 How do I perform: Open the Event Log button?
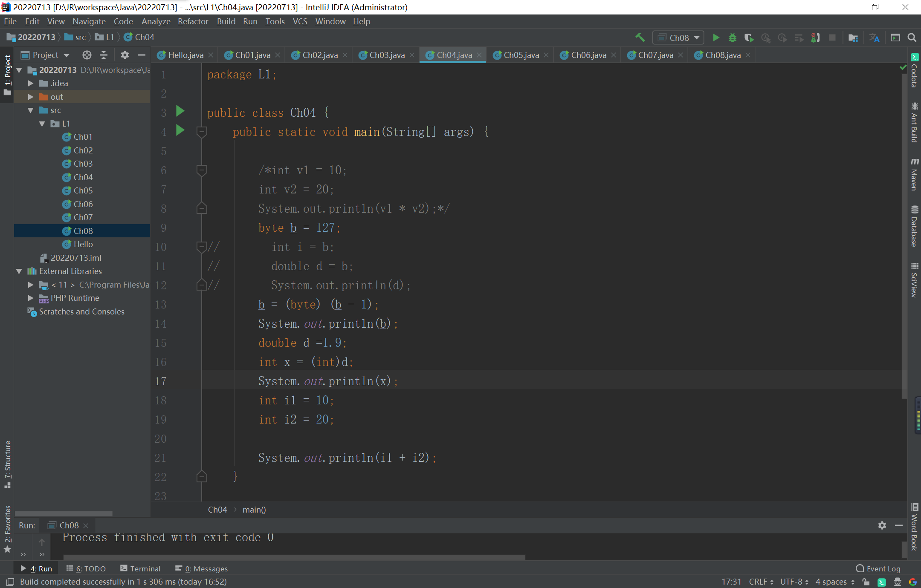coord(878,568)
